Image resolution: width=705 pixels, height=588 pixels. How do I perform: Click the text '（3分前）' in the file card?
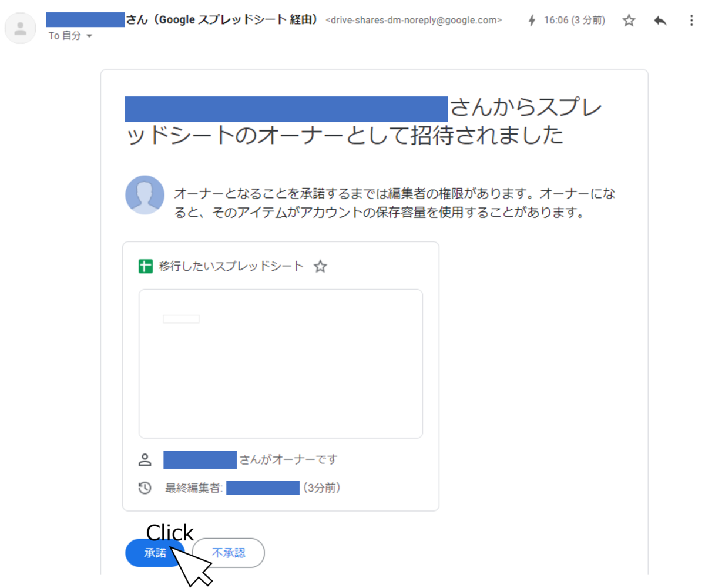click(x=322, y=488)
